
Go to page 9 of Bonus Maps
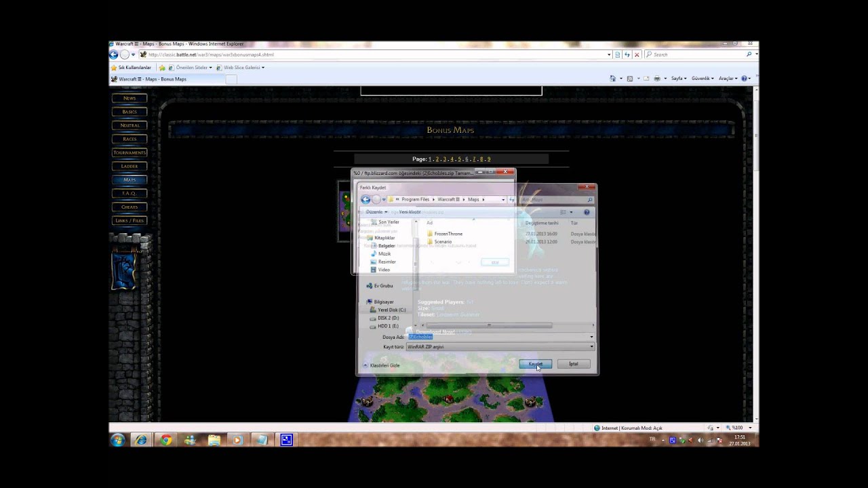[x=489, y=159]
